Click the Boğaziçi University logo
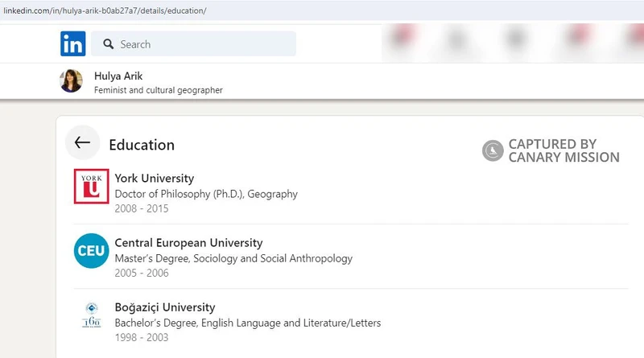 click(92, 315)
